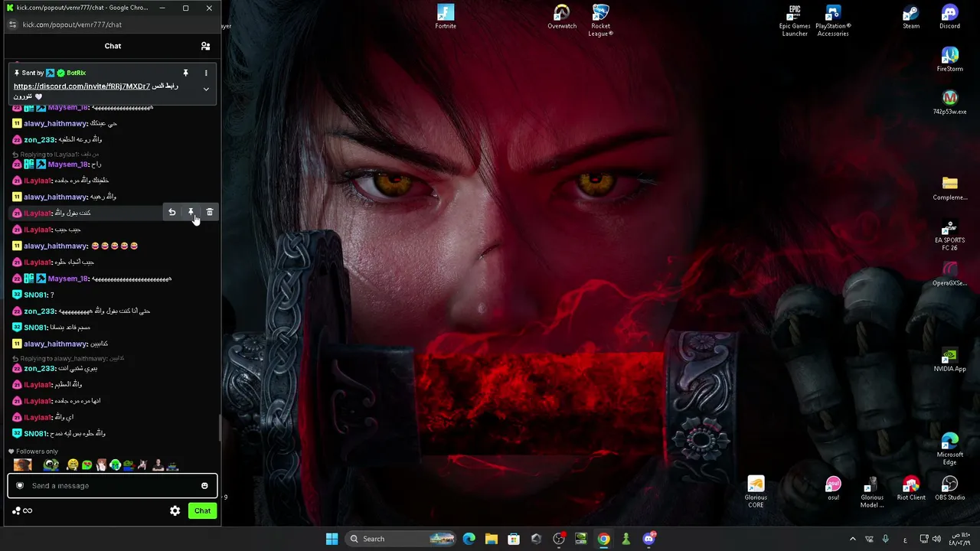
Task: Open the Windows Start menu
Action: point(332,539)
